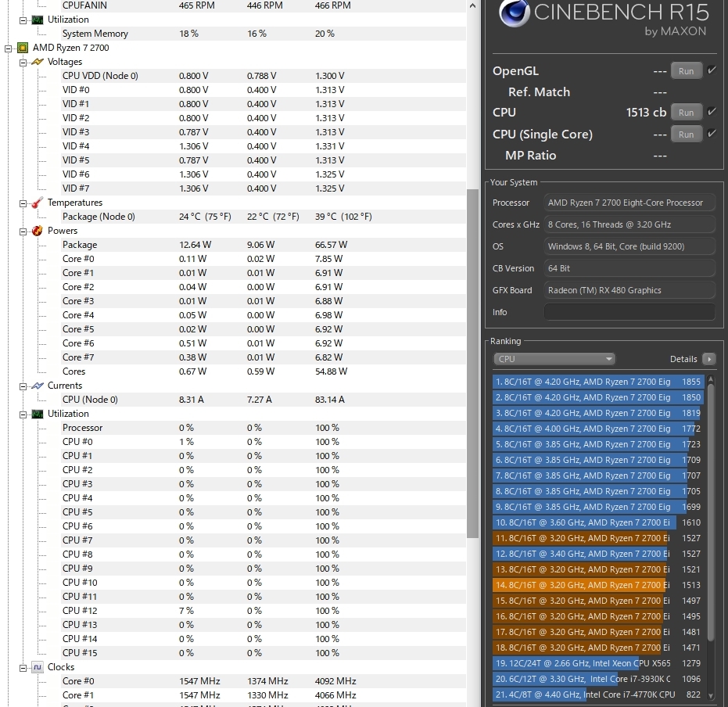The width and height of the screenshot is (728, 707).
Task: Click the Cores x GHz value field
Action: pyautogui.click(x=629, y=224)
